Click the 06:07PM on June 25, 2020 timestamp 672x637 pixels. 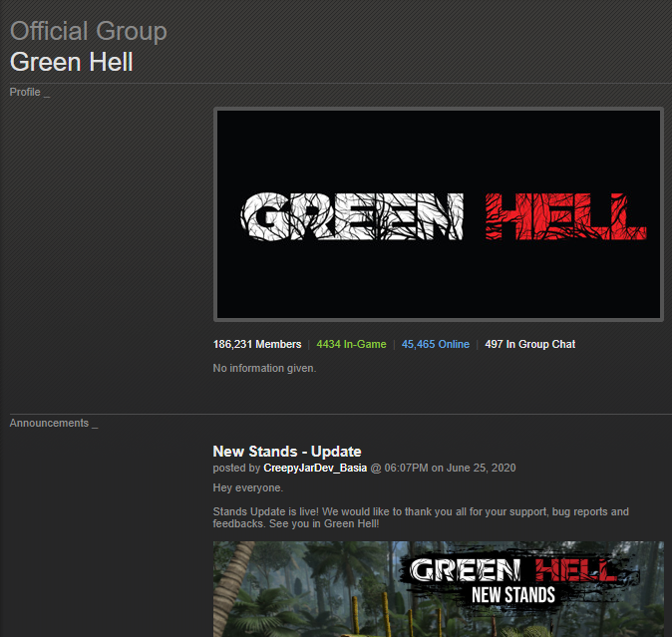coord(450,468)
